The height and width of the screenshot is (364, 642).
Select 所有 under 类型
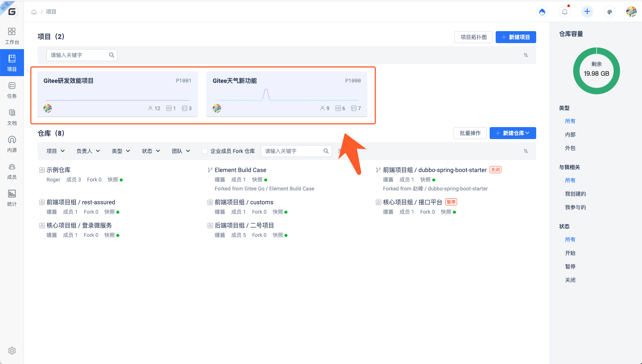570,121
